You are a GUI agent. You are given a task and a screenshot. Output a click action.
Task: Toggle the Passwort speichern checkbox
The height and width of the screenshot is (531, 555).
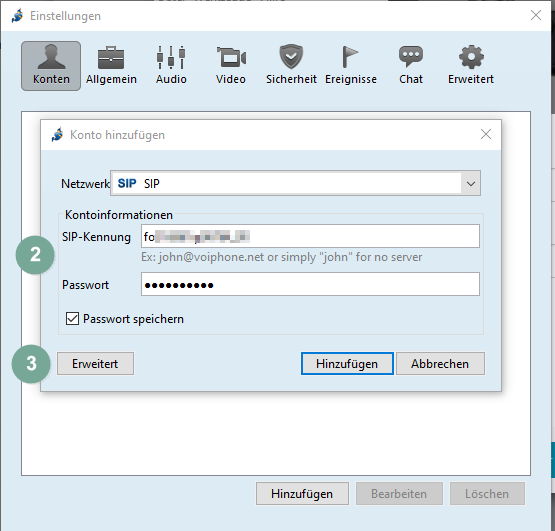coord(73,319)
